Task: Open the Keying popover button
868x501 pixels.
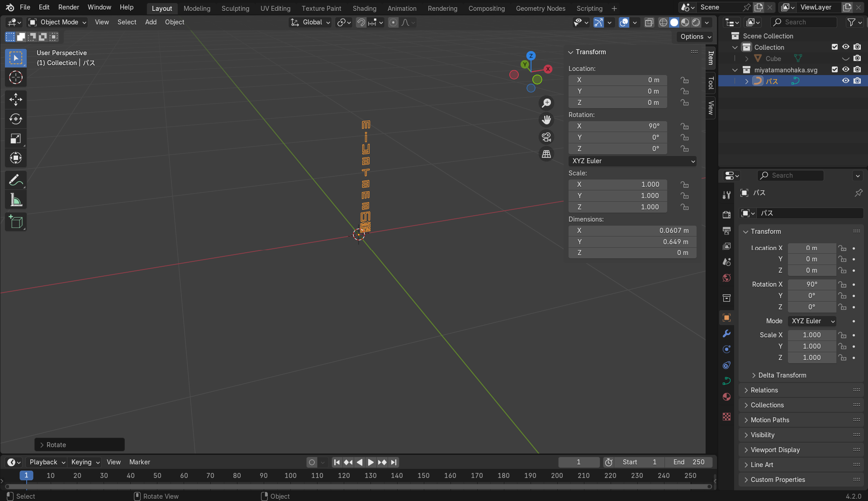Action: [x=85, y=462]
